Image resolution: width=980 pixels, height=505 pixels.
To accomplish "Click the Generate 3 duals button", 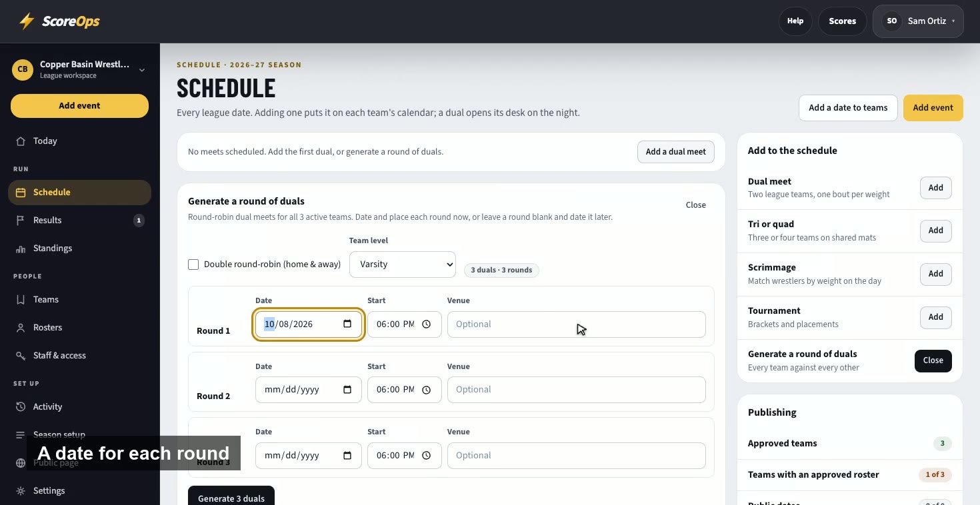I will [231, 497].
